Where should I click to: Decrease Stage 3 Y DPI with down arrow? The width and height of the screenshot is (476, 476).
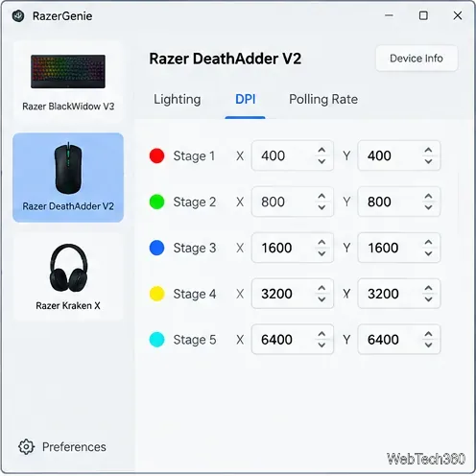428,253
